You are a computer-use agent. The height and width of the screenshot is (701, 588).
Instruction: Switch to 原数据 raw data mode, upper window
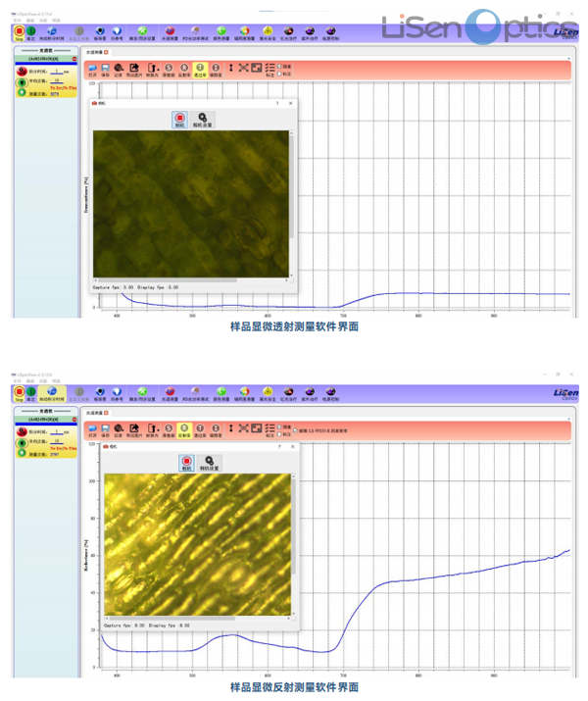pos(169,71)
